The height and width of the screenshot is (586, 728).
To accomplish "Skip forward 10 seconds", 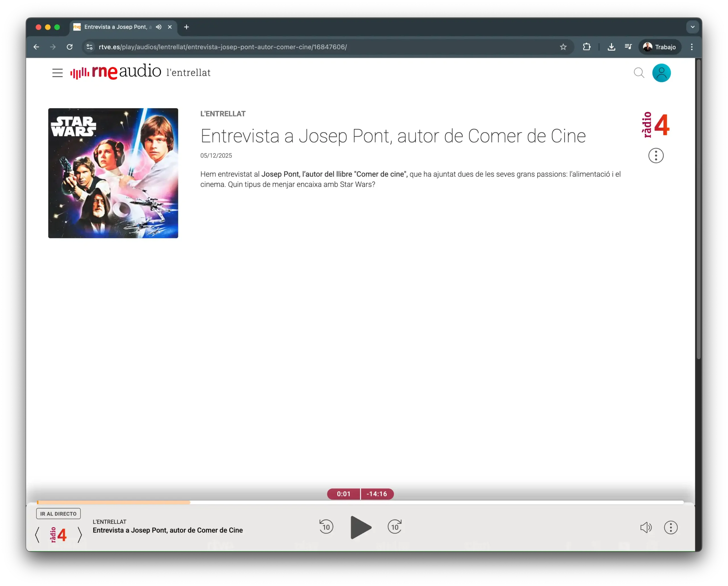I will pyautogui.click(x=394, y=527).
